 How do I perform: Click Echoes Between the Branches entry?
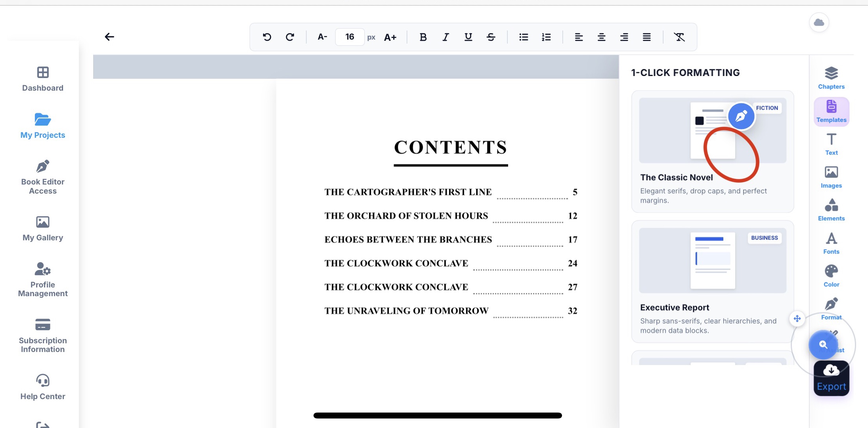click(x=451, y=240)
